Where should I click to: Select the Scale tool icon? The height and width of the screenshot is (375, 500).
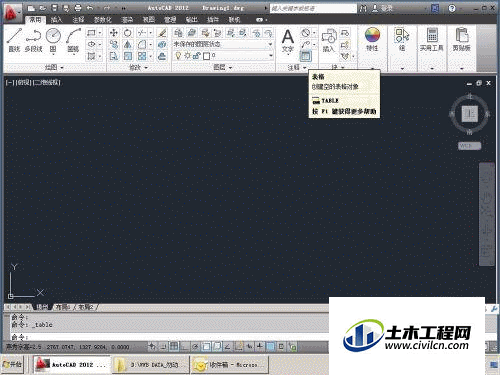pyautogui.click(x=128, y=56)
